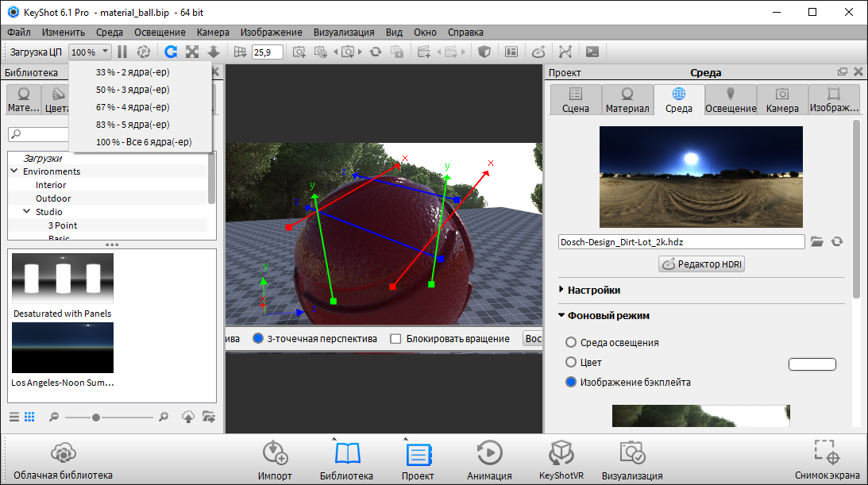Screen dimensions: 868x485
Task: Switch to the Камера tab
Action: (x=782, y=99)
